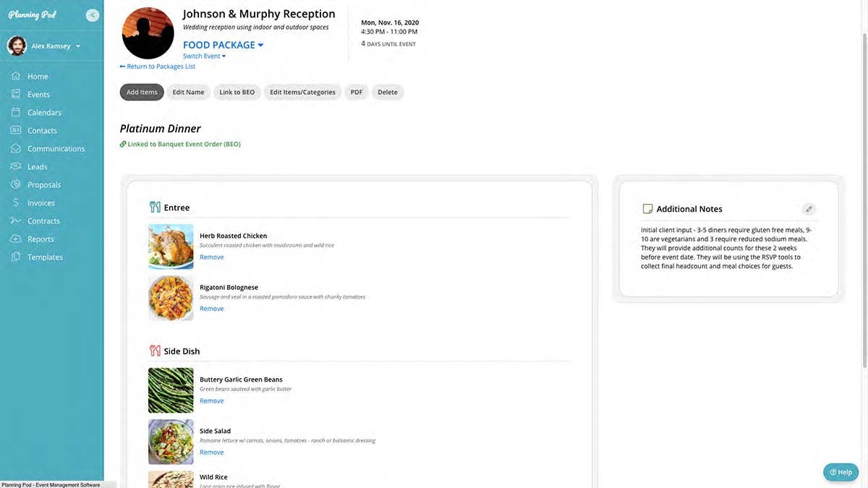Click the Home icon in sidebar
The height and width of the screenshot is (488, 868).
click(16, 76)
